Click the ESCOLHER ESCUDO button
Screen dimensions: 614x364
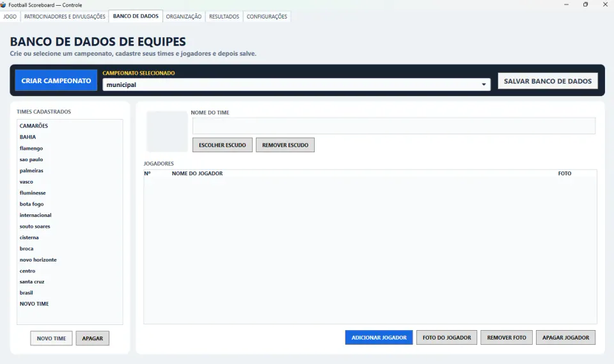tap(223, 145)
